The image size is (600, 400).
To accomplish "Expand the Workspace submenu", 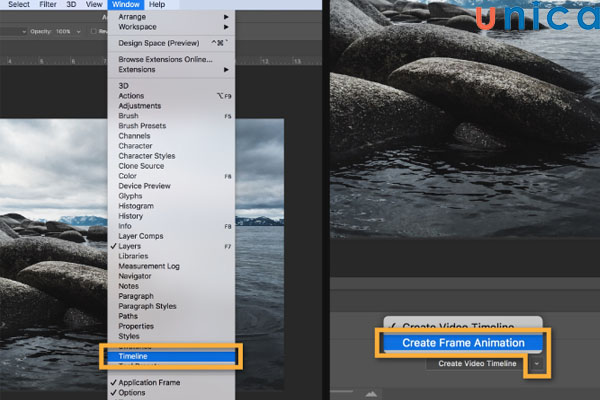I will (171, 27).
